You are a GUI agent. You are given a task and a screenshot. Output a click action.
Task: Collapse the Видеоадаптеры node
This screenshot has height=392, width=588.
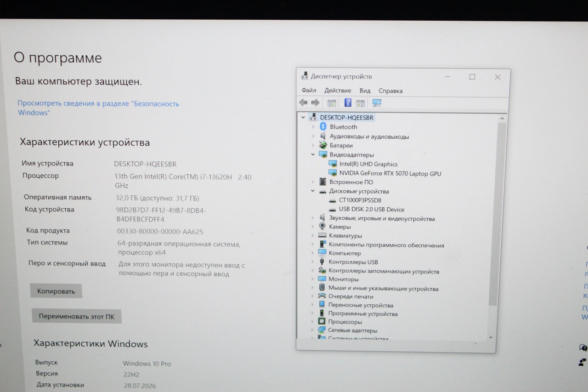313,154
